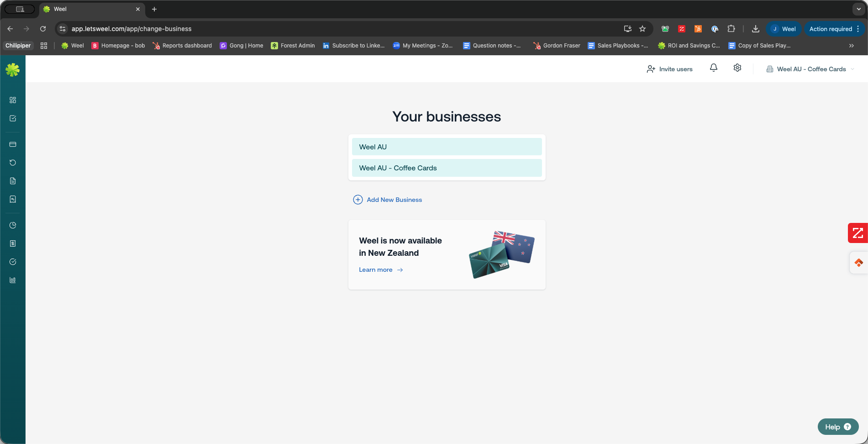Image resolution: width=868 pixels, height=444 pixels.
Task: Open the Help widget
Action: click(x=838, y=427)
